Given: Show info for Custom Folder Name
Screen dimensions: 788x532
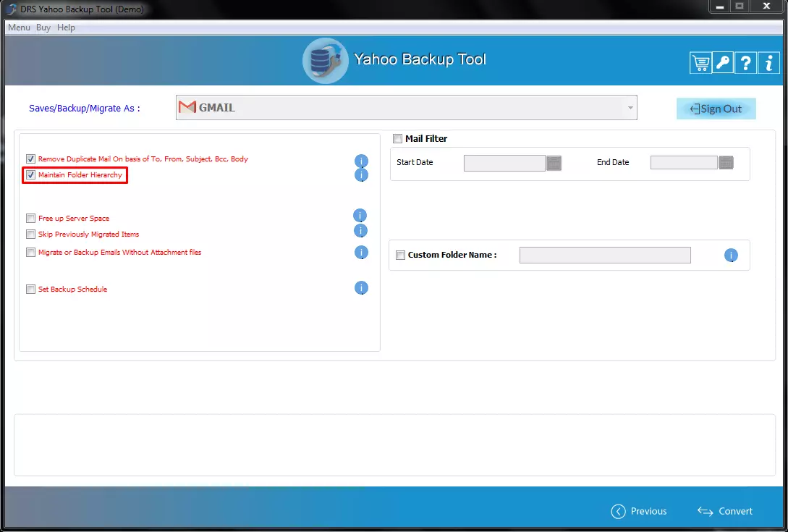Looking at the screenshot, I should click(731, 256).
